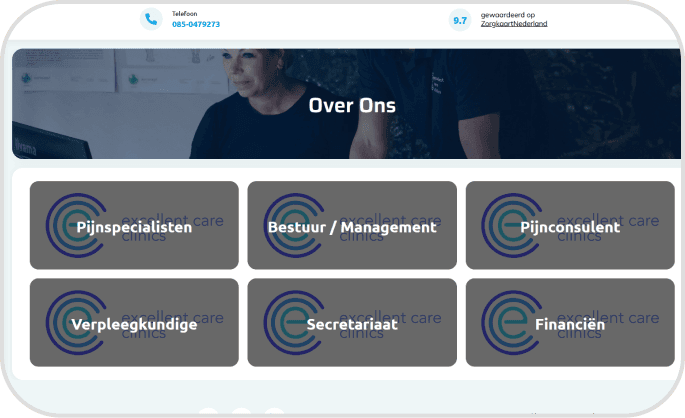This screenshot has width=685, height=418.
Task: Go to the Pijnconsulent section
Action: pos(570,227)
